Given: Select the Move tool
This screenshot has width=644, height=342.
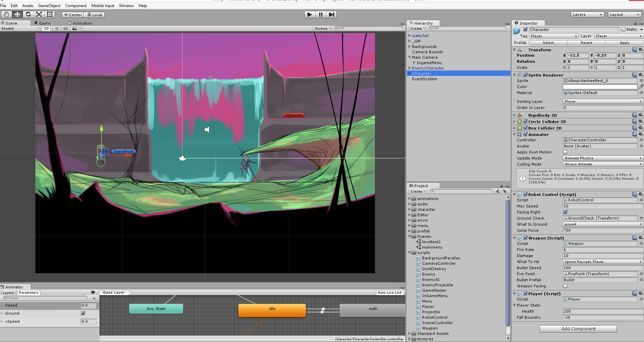Looking at the screenshot, I should pyautogui.click(x=17, y=15).
